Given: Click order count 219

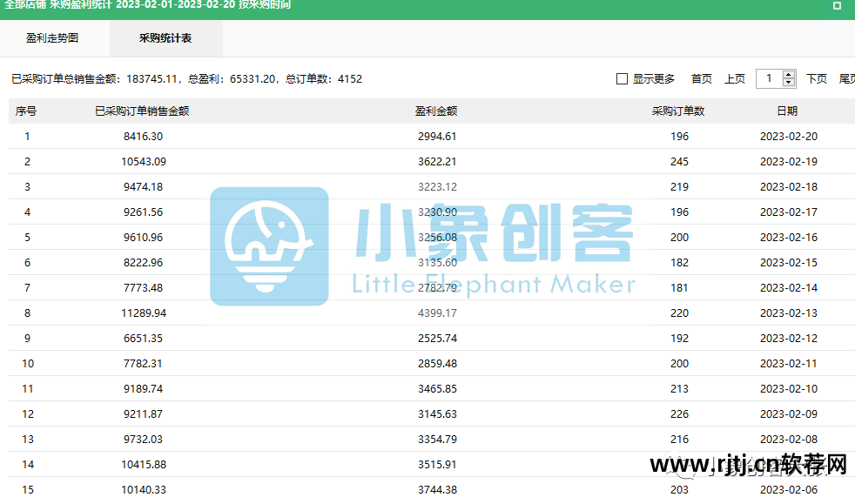Looking at the screenshot, I should tap(679, 187).
